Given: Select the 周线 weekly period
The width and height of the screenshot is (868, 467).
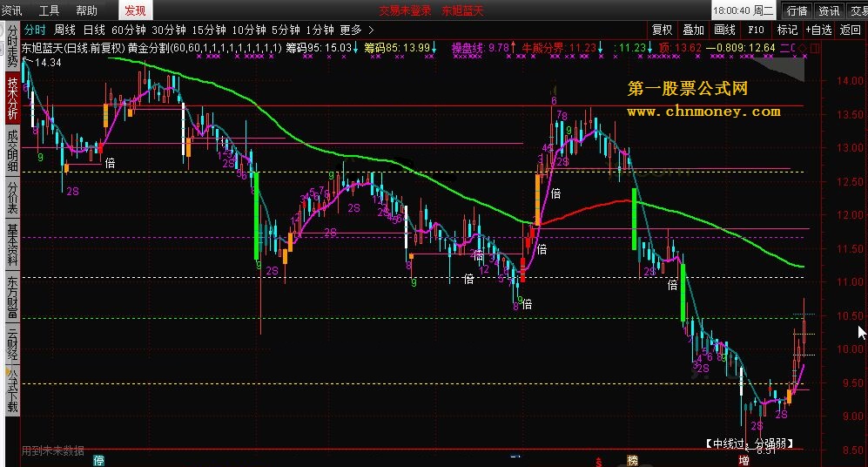Looking at the screenshot, I should (64, 30).
